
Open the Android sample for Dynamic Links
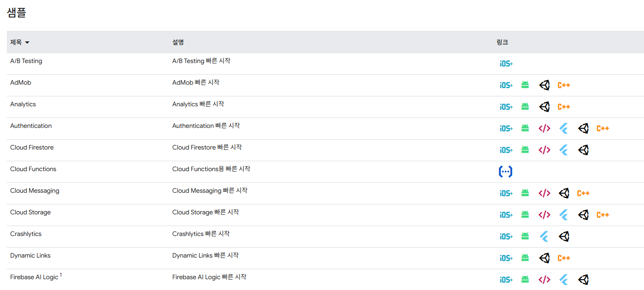(x=525, y=258)
